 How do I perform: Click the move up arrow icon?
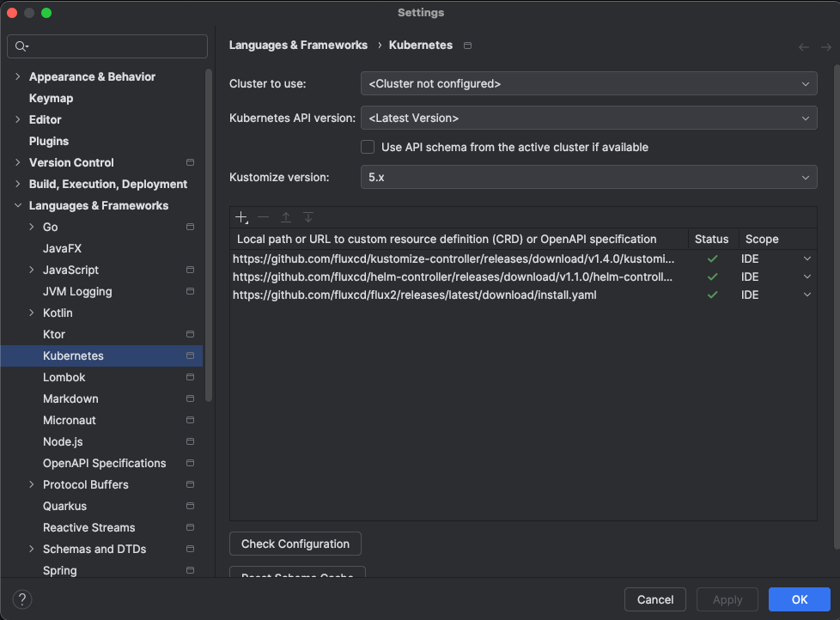pyautogui.click(x=286, y=218)
